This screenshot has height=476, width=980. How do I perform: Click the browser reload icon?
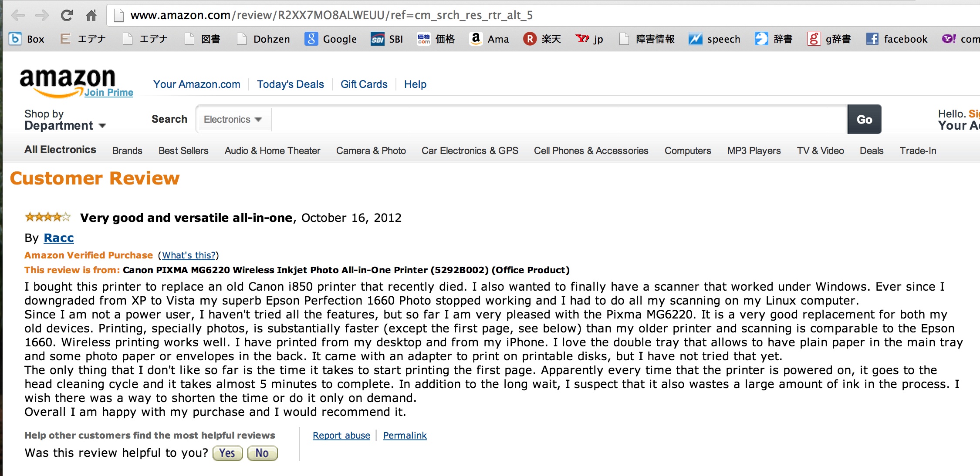66,16
